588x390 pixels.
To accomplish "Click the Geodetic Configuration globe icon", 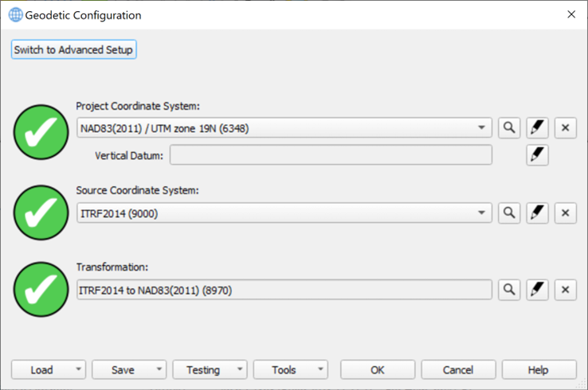I will coord(15,15).
